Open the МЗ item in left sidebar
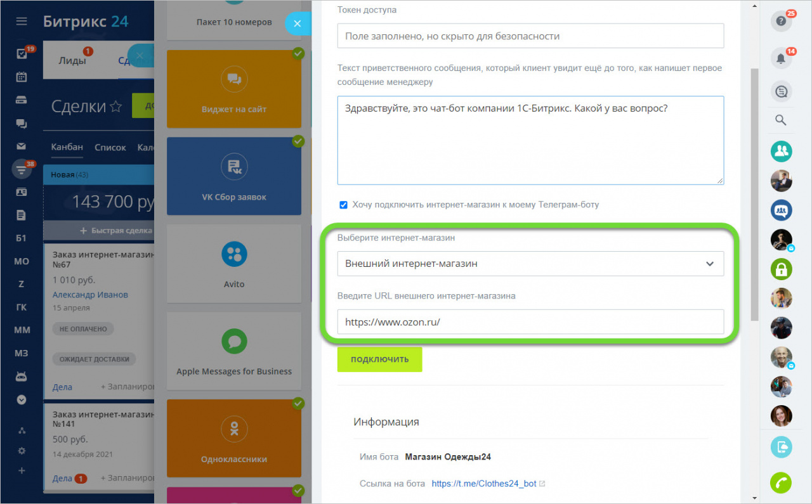The width and height of the screenshot is (812, 504). tap(22, 353)
